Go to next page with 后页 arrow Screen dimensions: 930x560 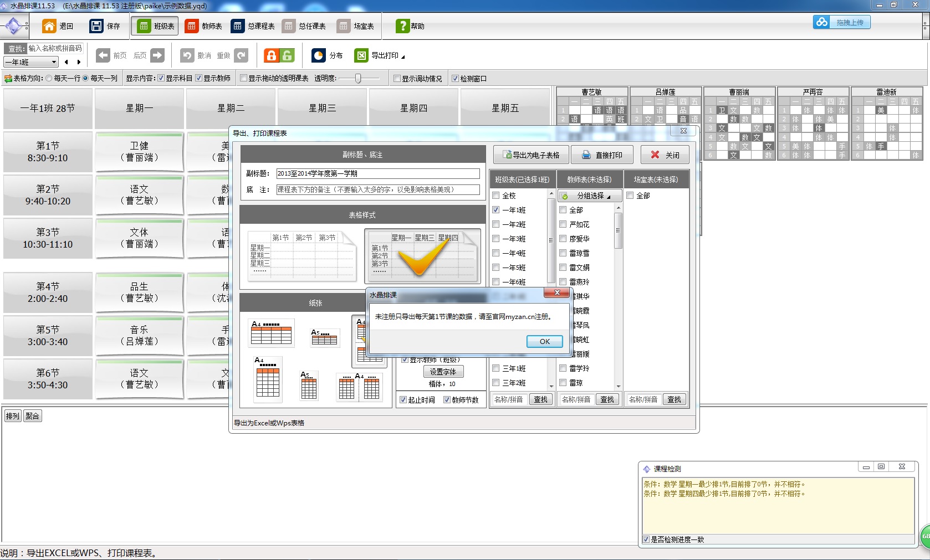coord(157,55)
